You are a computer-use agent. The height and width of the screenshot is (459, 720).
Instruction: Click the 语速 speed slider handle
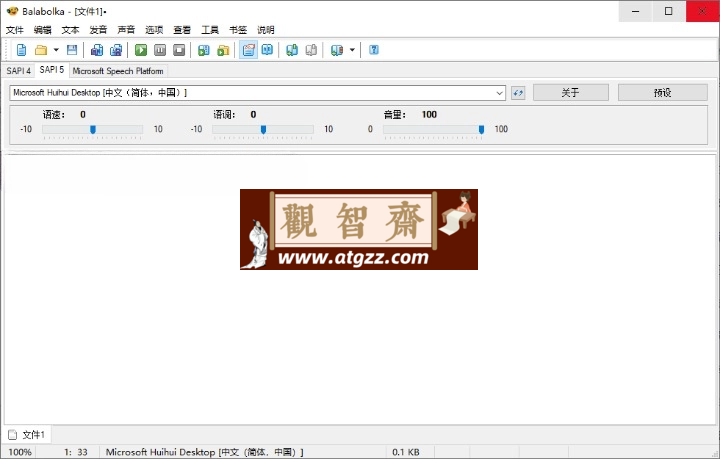(x=93, y=130)
